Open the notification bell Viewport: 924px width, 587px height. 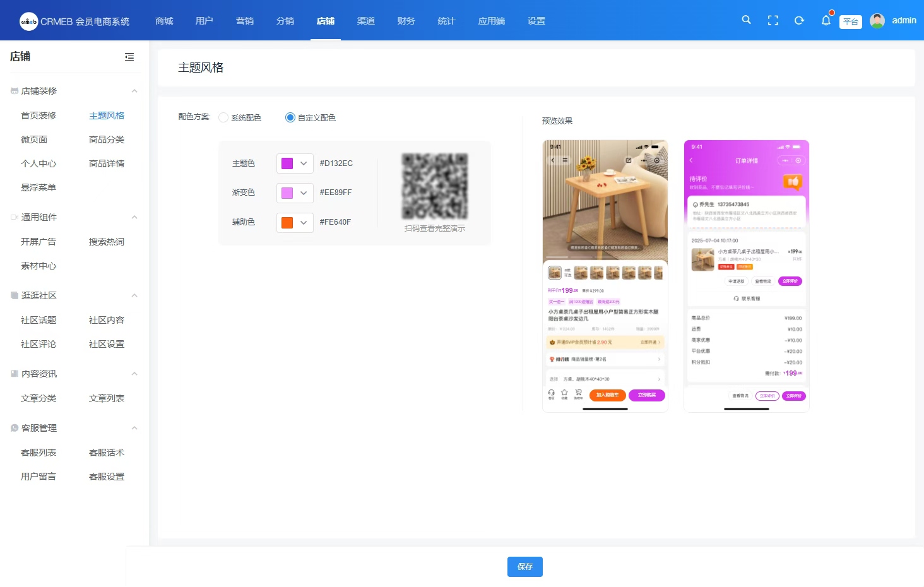pyautogui.click(x=826, y=21)
